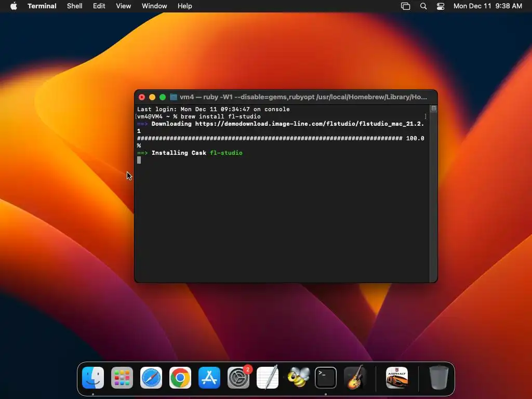Image resolution: width=532 pixels, height=399 pixels.
Task: Zoom the Terminal window with green button
Action: (x=163, y=97)
